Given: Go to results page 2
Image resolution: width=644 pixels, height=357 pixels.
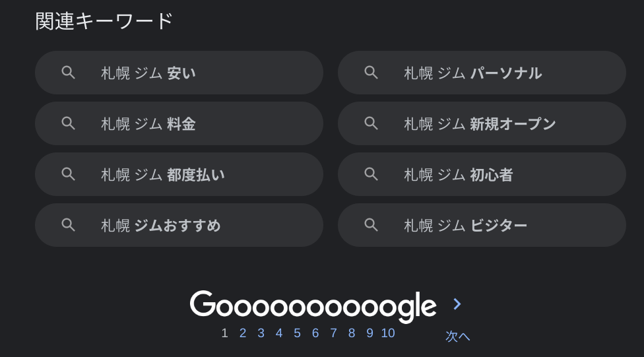Looking at the screenshot, I should (x=243, y=333).
